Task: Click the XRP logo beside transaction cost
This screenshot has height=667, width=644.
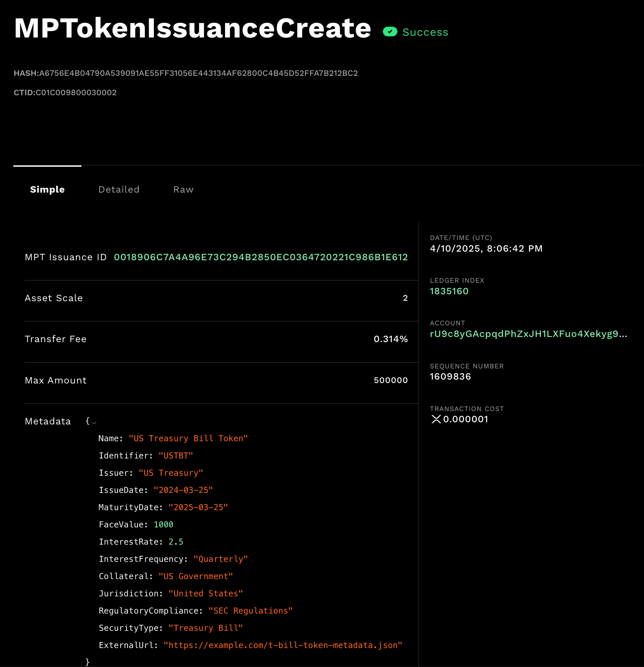Action: 436,419
